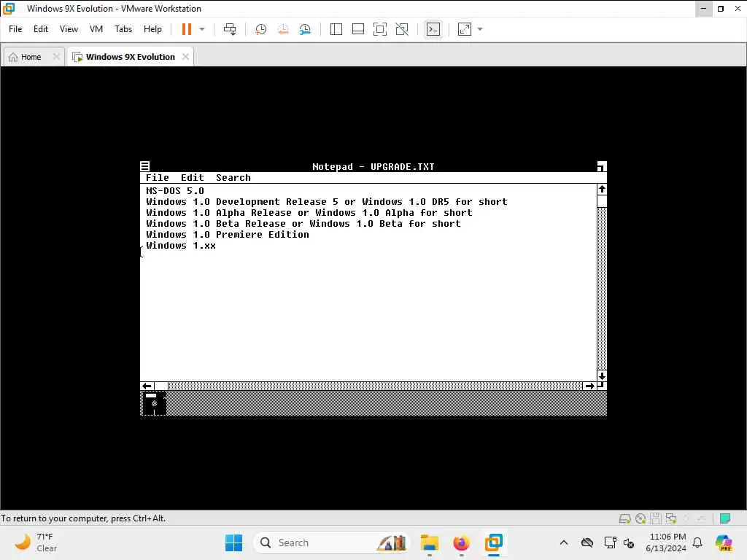The height and width of the screenshot is (560, 747).
Task: Open Copilot preview icon in taskbar
Action: [724, 542]
